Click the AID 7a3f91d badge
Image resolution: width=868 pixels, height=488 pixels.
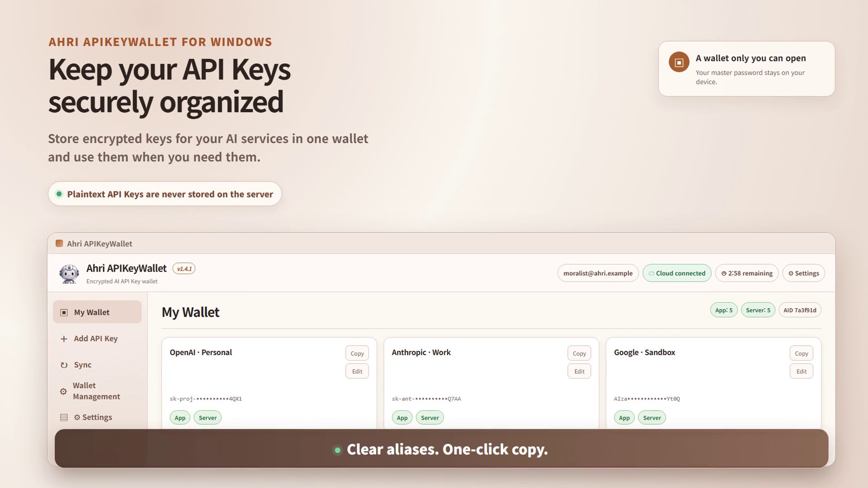click(x=800, y=310)
